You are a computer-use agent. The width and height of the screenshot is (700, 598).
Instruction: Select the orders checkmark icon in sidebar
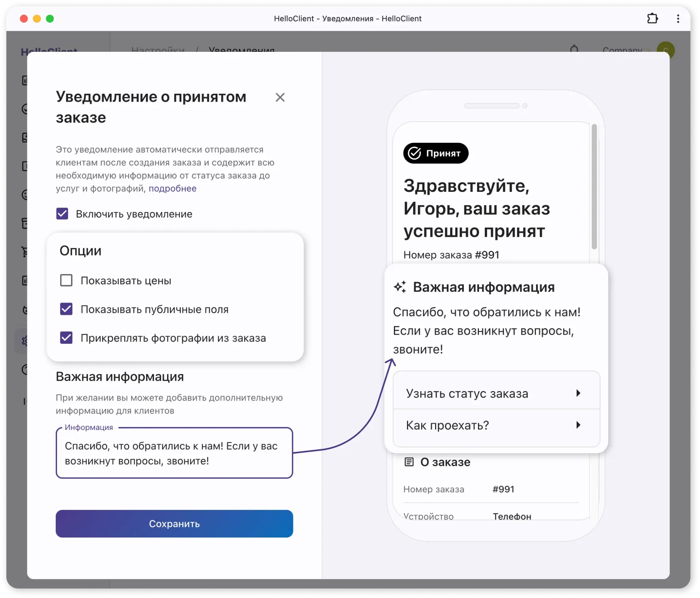click(x=26, y=110)
